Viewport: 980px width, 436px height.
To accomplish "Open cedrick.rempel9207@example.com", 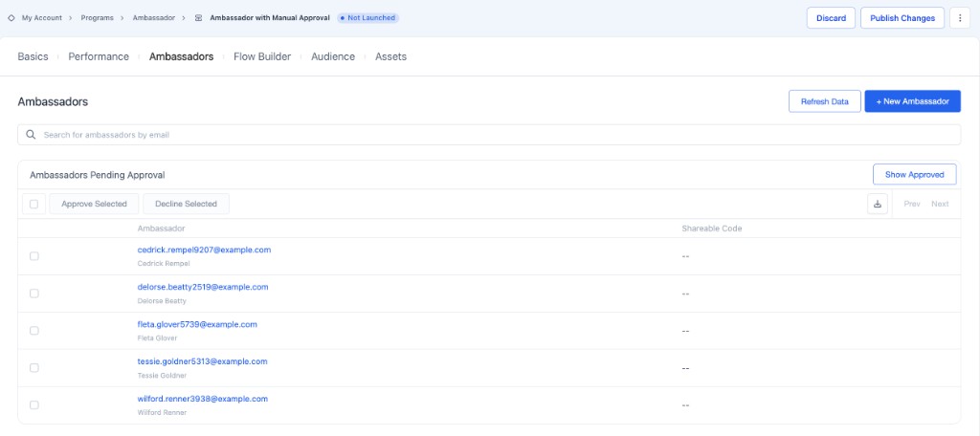I will pos(205,250).
